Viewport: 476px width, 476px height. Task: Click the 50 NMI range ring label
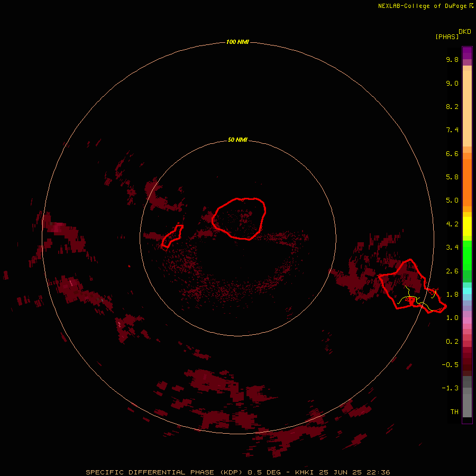tap(237, 140)
